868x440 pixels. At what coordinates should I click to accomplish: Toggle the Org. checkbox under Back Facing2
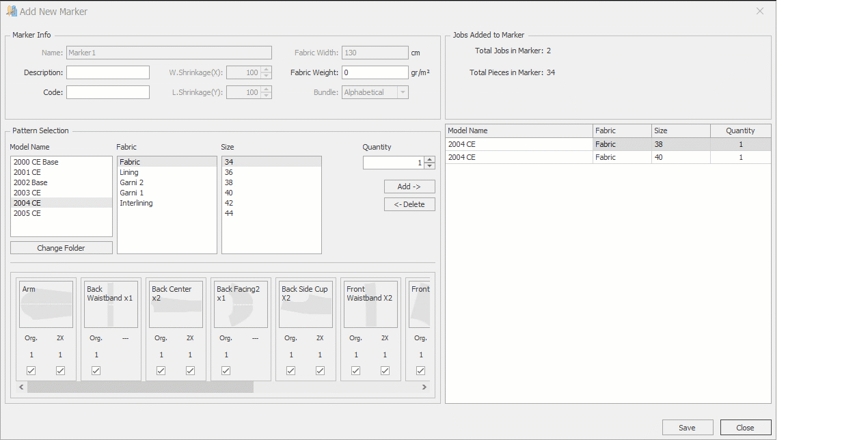(x=226, y=370)
